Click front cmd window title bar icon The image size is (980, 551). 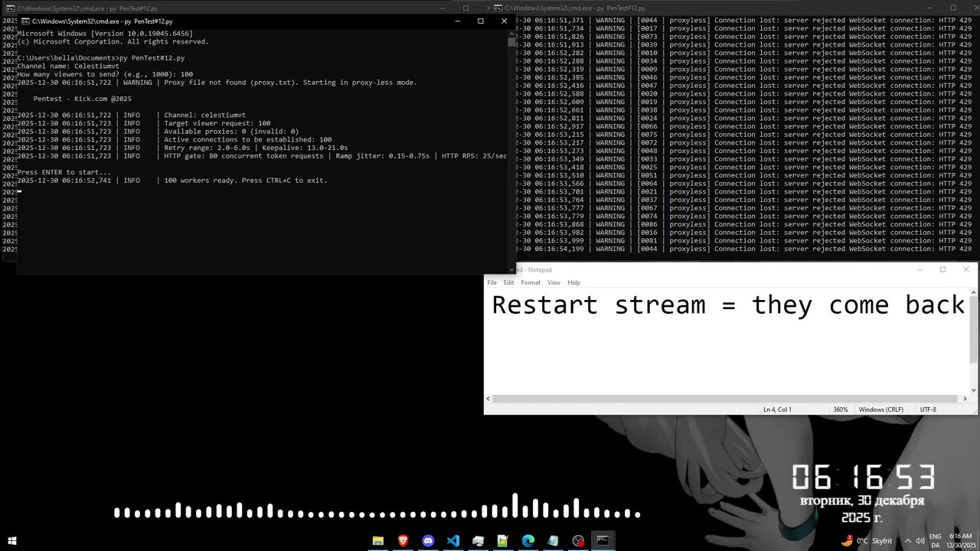(x=25, y=21)
